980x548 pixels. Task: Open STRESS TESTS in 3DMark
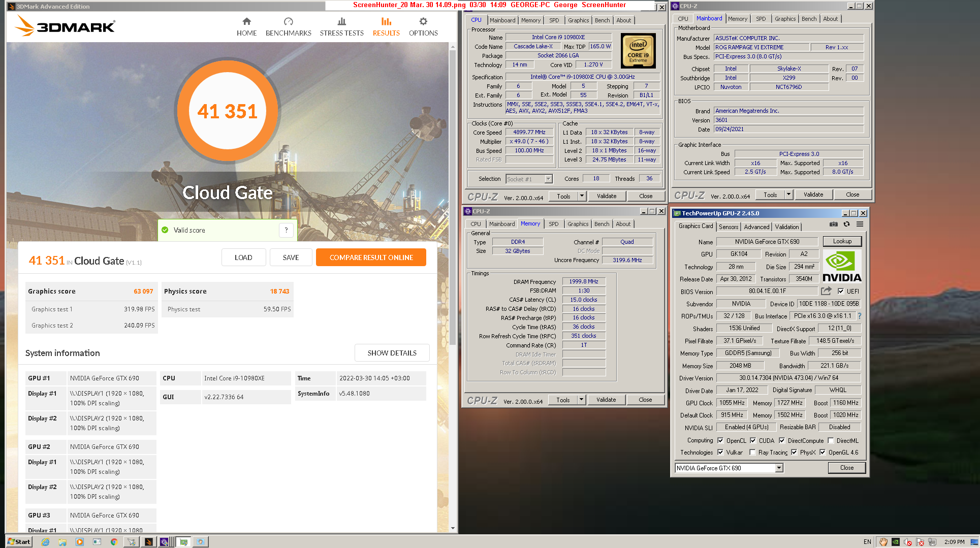(341, 27)
